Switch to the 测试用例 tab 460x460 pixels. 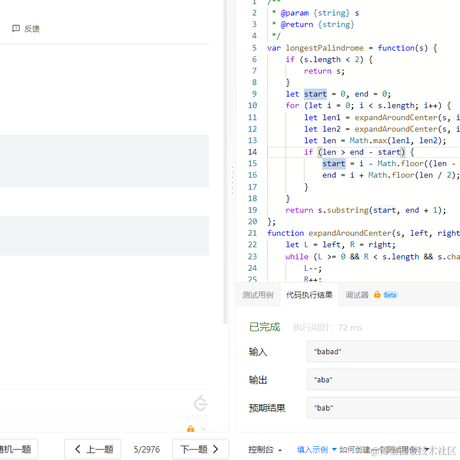tap(258, 295)
